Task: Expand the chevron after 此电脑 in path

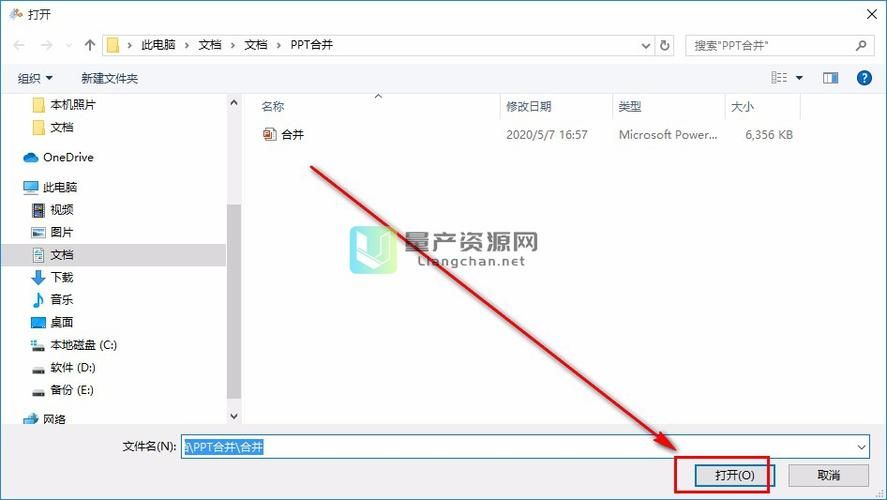Action: (187, 45)
